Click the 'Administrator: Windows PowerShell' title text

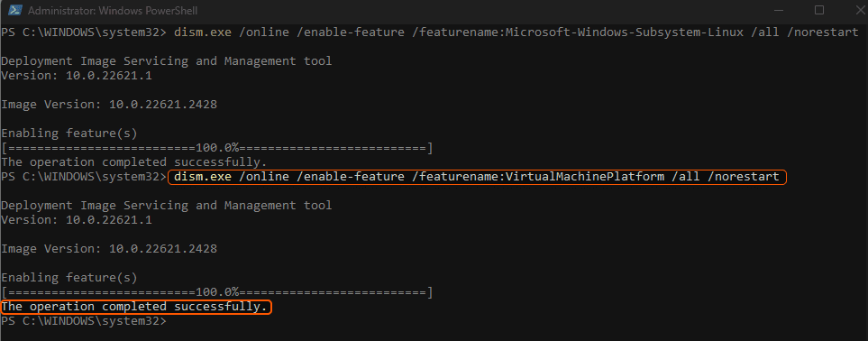point(113,11)
